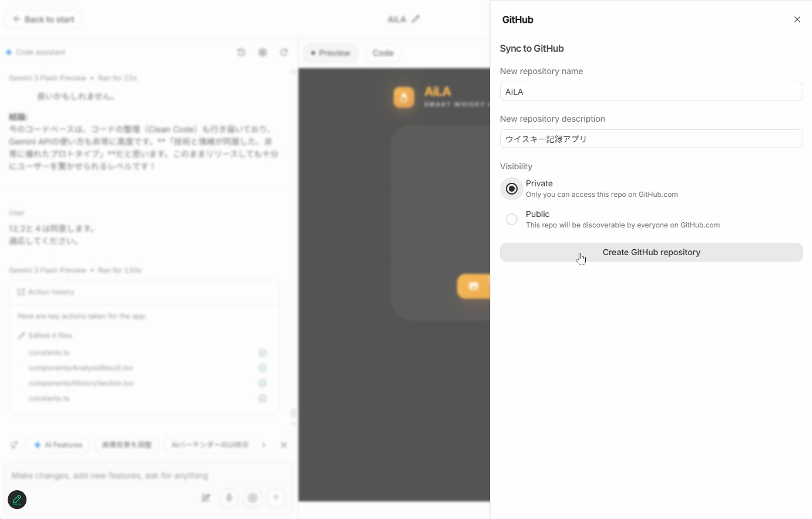Select the AI Features suggestion chip
Viewport: 812px width, 519px height.
coord(58,445)
